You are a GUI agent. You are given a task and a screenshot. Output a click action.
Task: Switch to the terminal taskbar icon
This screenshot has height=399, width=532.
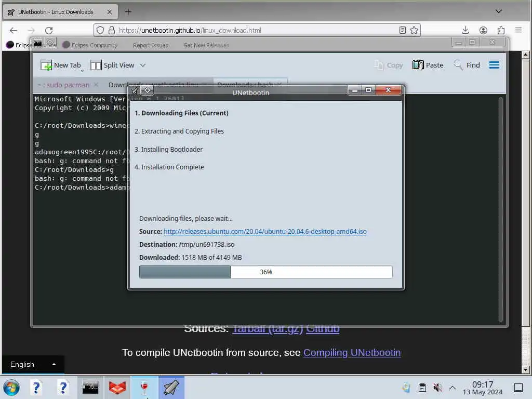90,388
